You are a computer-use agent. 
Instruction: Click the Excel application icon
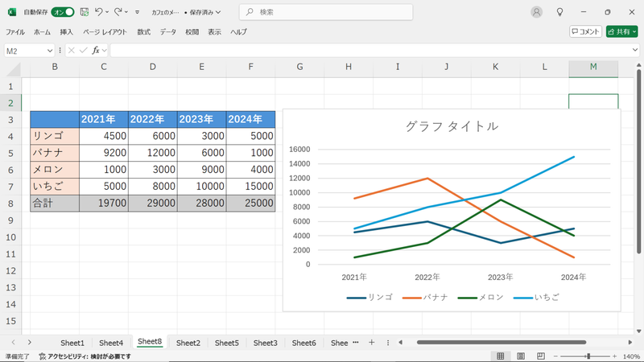pyautogui.click(x=12, y=12)
